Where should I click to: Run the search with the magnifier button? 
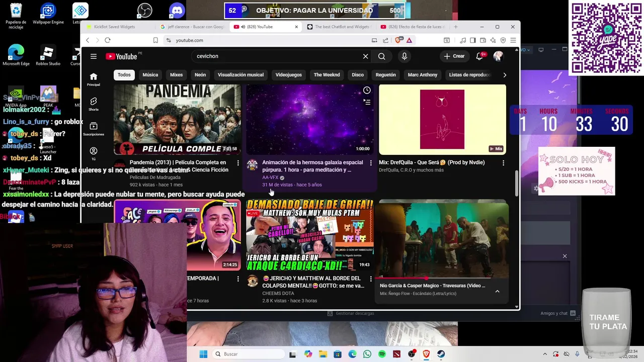(x=382, y=56)
